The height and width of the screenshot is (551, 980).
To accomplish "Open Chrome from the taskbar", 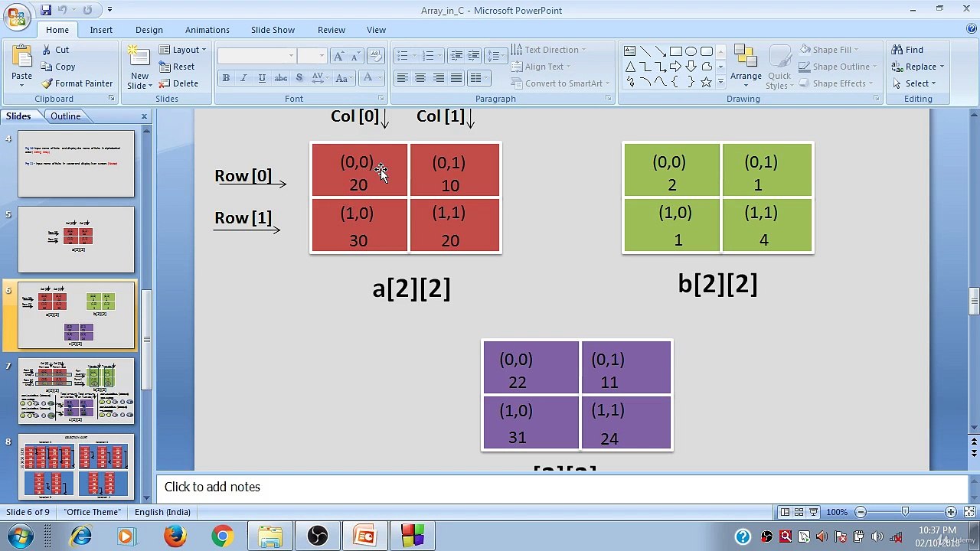I will pyautogui.click(x=223, y=536).
